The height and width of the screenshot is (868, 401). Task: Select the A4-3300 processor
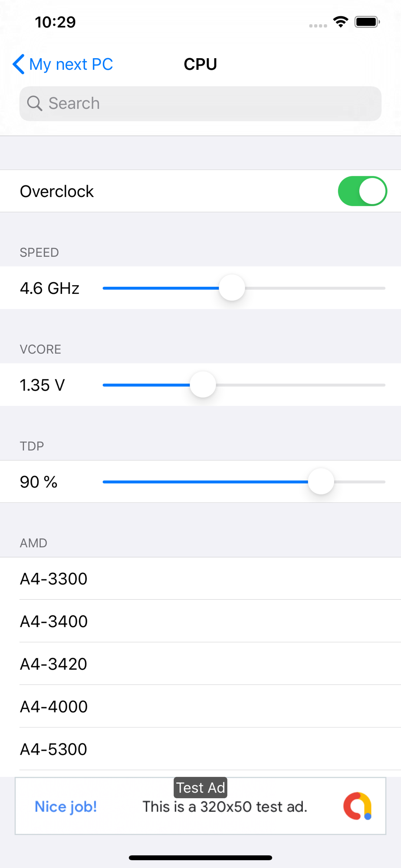pos(200,579)
